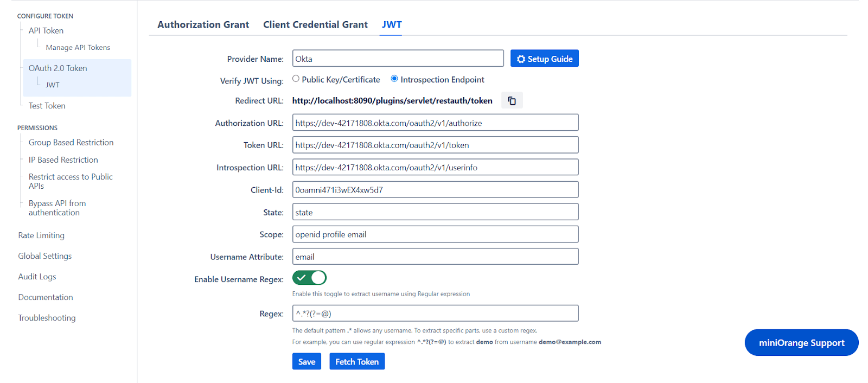Open Documentation page
Viewport: 868px width, 383px height.
point(46,297)
